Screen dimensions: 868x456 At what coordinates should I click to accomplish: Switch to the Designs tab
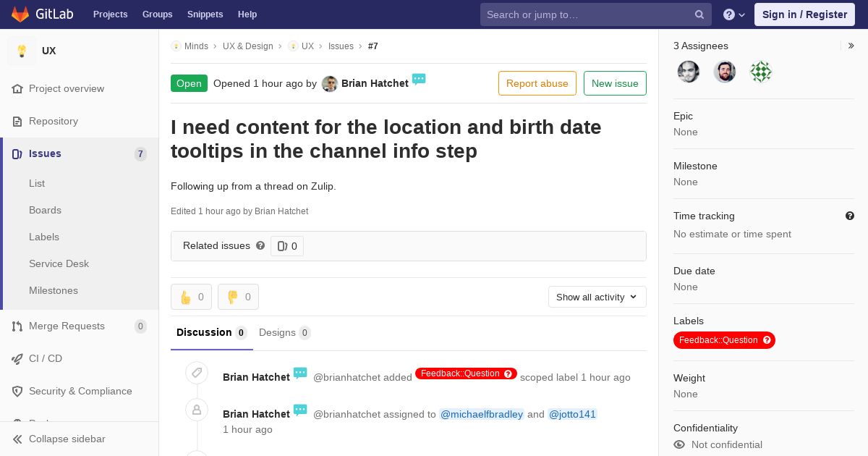[285, 332]
